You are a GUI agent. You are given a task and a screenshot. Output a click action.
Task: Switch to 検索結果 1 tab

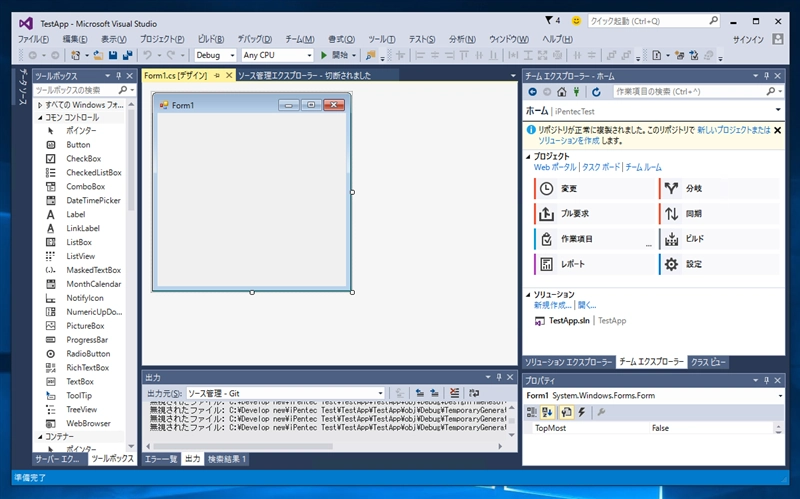227,459
